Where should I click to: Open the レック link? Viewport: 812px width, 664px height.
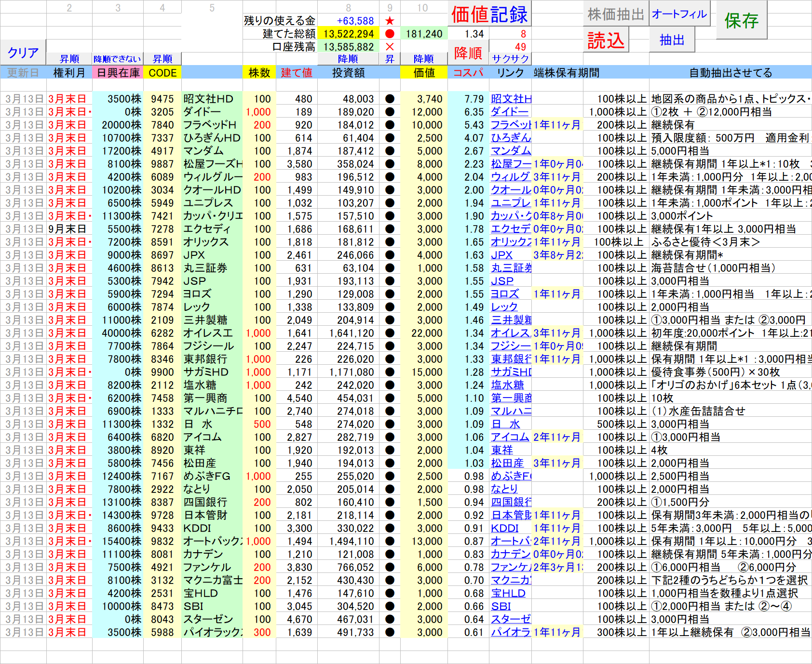tap(504, 307)
